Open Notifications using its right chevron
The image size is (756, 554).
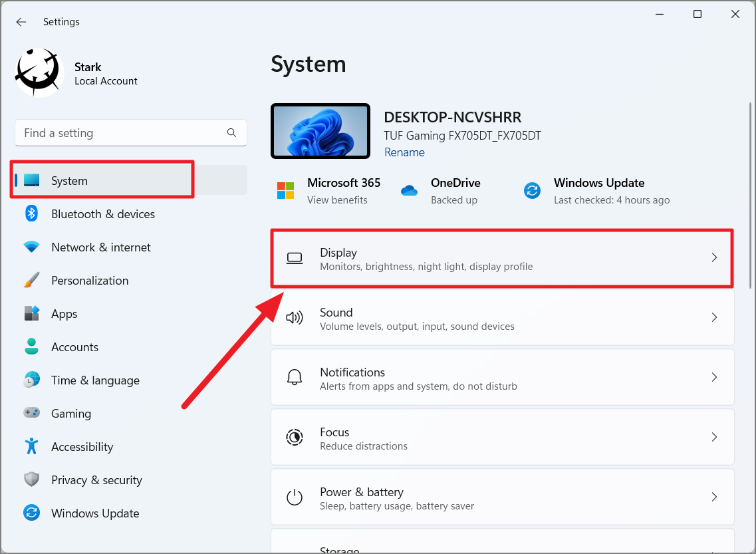coord(714,377)
